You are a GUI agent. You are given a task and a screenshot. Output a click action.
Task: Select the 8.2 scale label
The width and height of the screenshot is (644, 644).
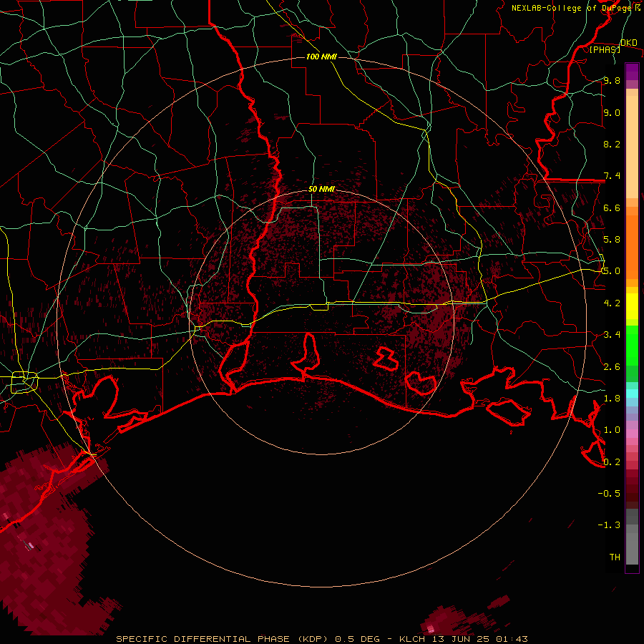tap(612, 144)
